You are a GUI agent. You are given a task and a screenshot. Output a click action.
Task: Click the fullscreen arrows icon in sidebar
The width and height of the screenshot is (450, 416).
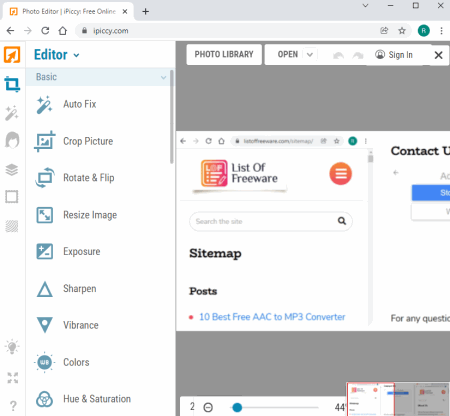coord(13,378)
